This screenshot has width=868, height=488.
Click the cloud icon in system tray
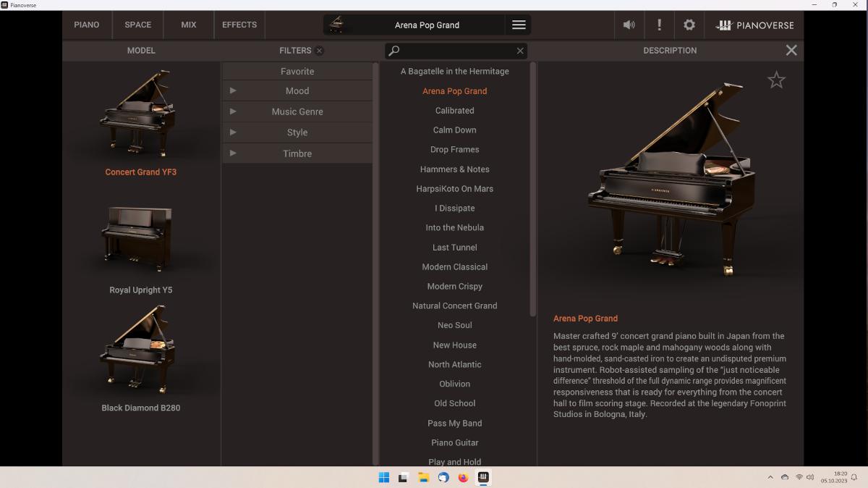coord(785,477)
